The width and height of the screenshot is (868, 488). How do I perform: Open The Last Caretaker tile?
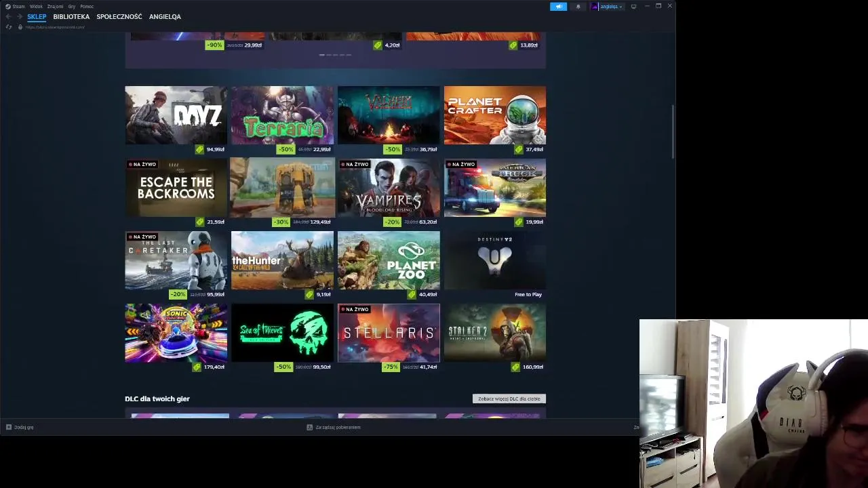click(x=176, y=260)
